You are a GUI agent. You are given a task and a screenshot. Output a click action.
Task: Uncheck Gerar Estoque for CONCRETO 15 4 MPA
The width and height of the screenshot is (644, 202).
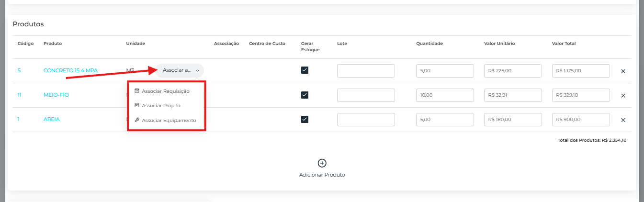tap(305, 70)
